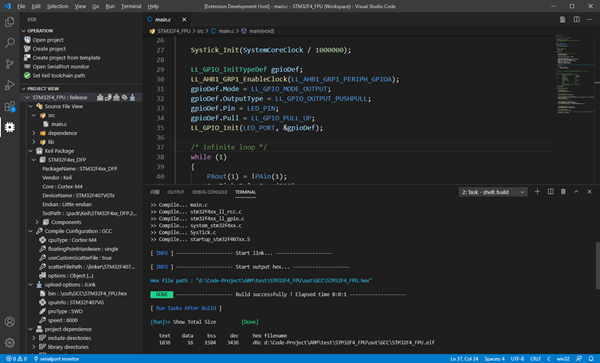The width and height of the screenshot is (600, 363).
Task: Collapse the PROJECT VIEW section
Action: tap(24, 89)
